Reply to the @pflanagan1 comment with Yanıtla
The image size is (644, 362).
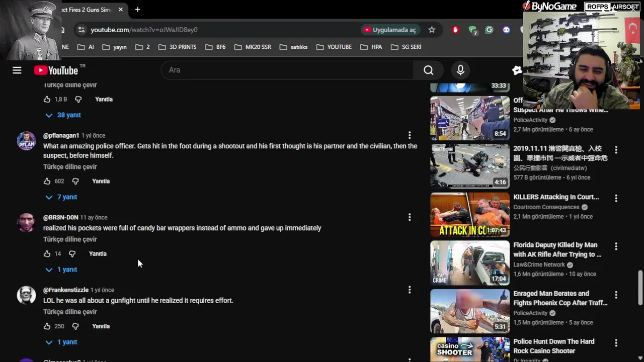(101, 181)
